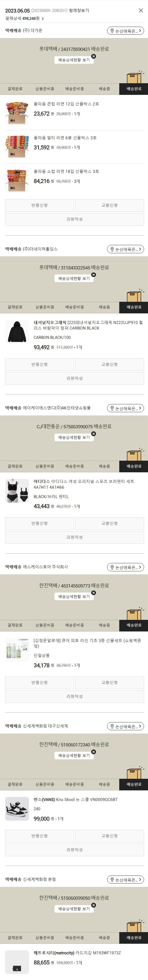This screenshot has height=980, width=148.
Task: Open delivery address pill for 더네이쳐홀딩스 shipment
Action: 125,249
